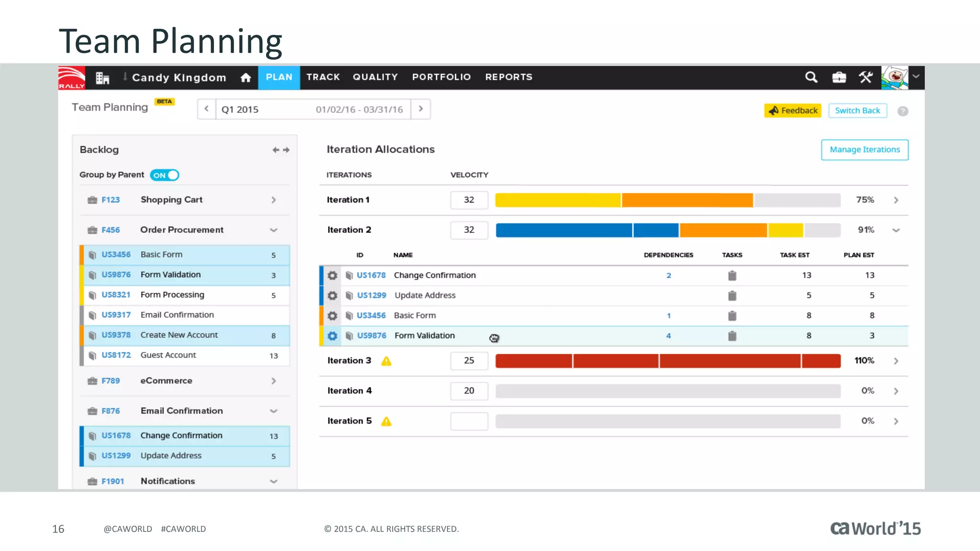Click Iteration 5 empty velocity field
980x551 pixels.
point(469,421)
